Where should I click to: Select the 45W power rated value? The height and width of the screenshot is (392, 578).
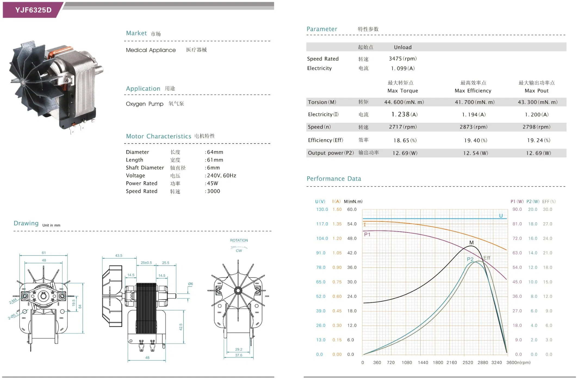pos(213,183)
